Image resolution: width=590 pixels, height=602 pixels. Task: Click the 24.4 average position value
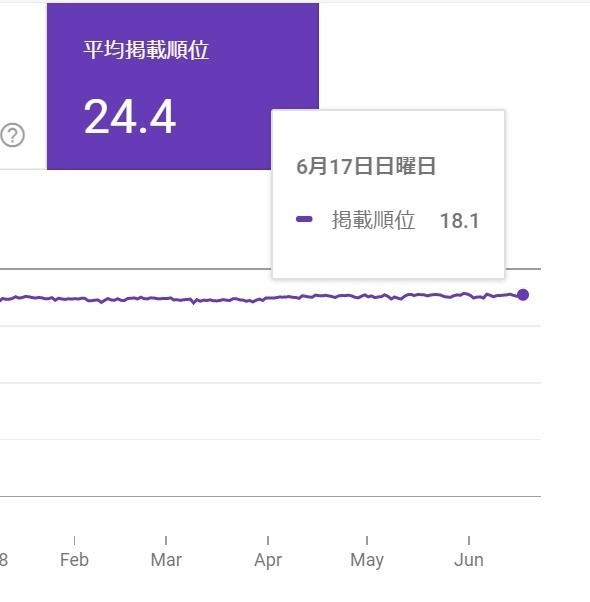click(x=130, y=117)
